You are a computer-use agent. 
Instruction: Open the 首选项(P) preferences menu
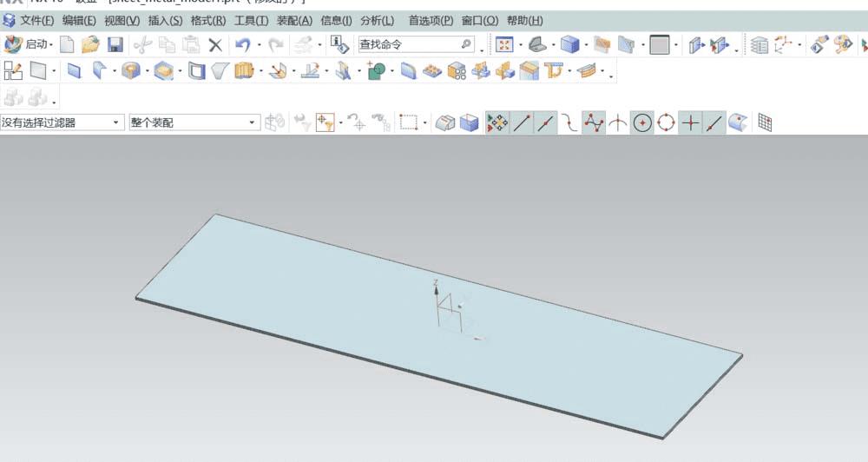pos(431,20)
